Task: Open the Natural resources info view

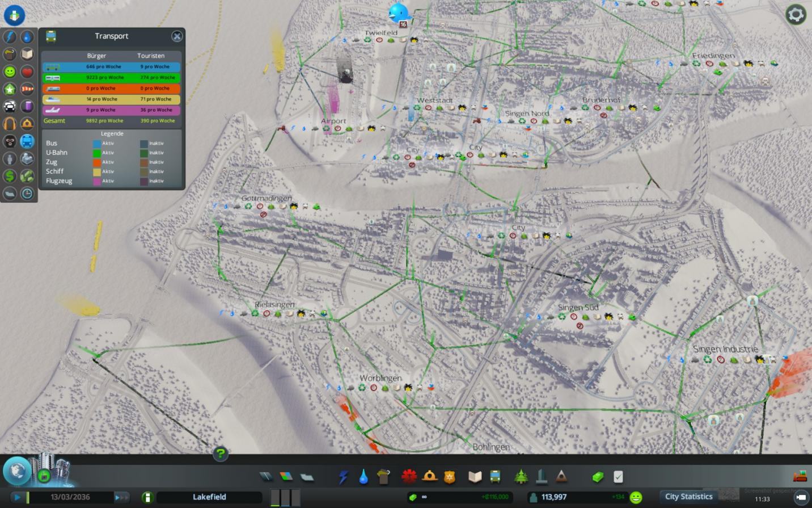Action: pyautogui.click(x=27, y=176)
